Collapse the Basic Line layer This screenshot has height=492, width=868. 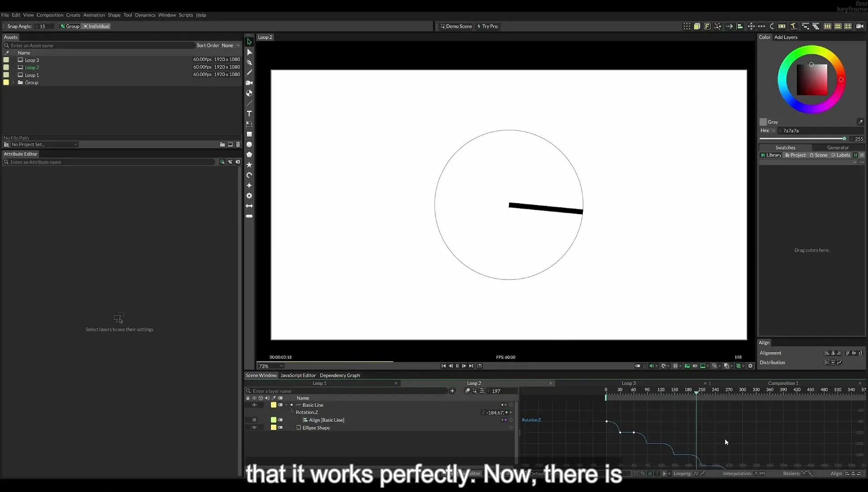point(286,405)
